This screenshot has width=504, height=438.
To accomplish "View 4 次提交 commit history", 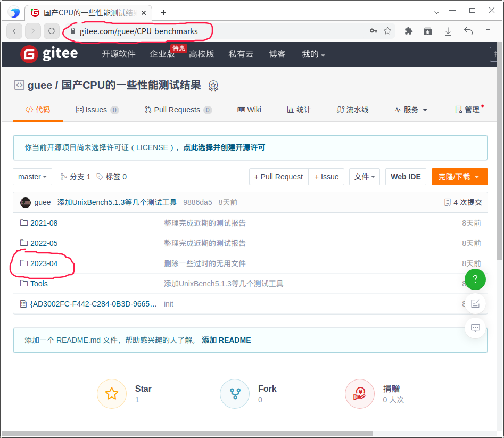I will (463, 202).
